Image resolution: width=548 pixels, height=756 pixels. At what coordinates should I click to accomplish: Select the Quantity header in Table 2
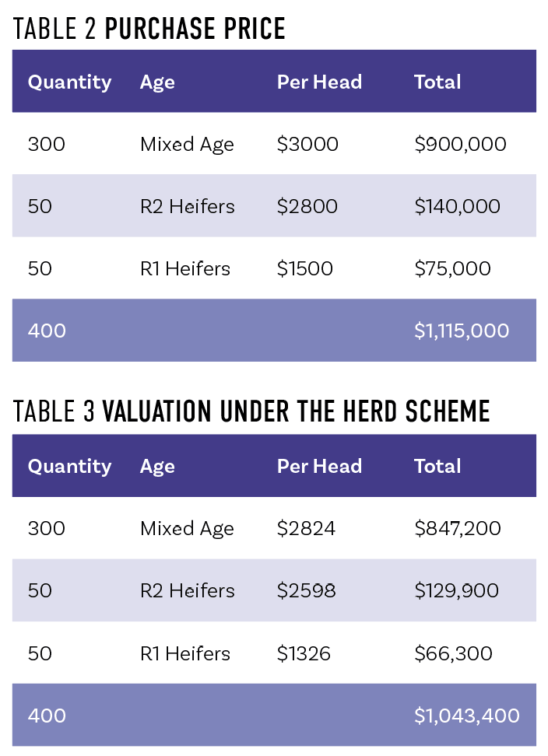69,82
